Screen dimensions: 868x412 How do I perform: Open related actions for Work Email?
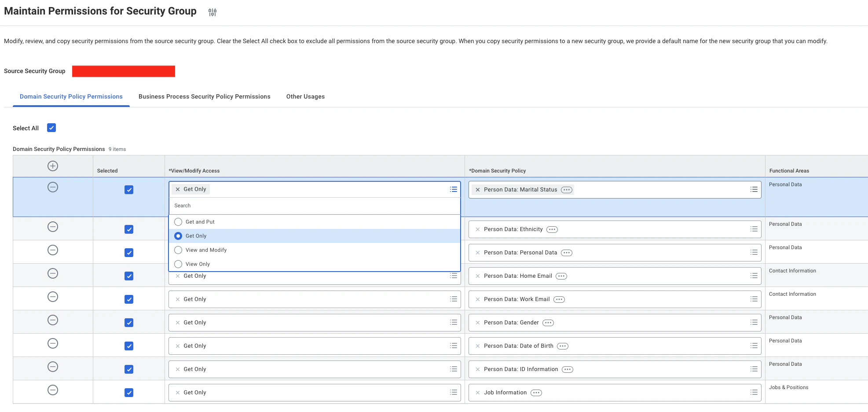[x=559, y=299]
